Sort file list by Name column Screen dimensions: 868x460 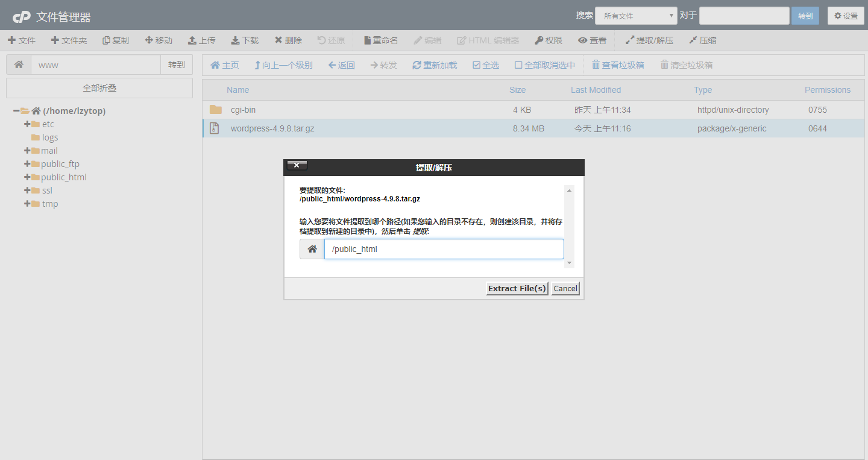pyautogui.click(x=237, y=90)
